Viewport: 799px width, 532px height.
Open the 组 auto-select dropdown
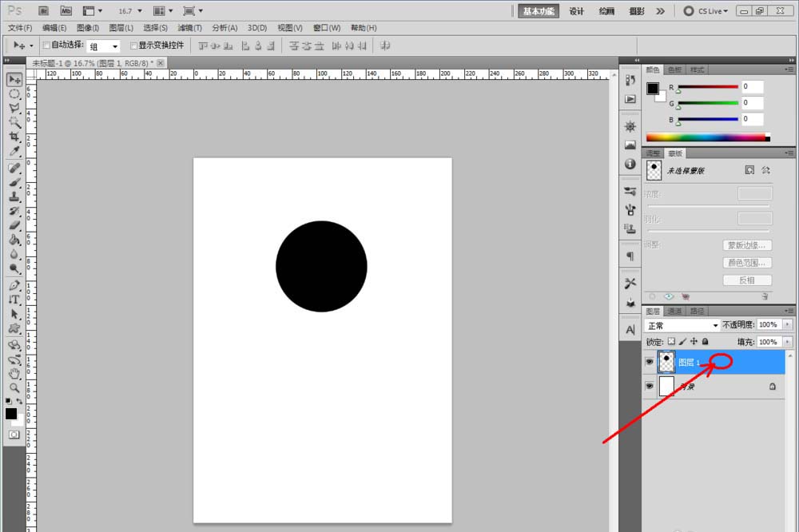point(104,46)
